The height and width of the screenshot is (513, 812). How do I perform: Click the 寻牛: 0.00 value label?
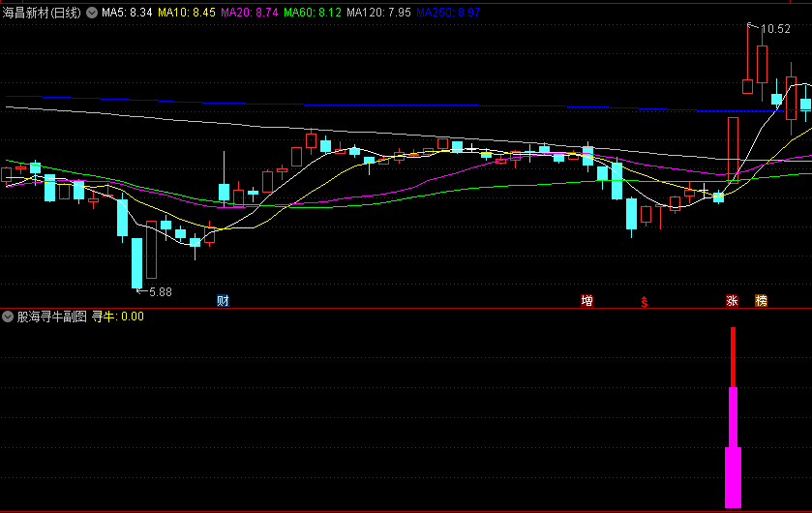pyautogui.click(x=117, y=317)
